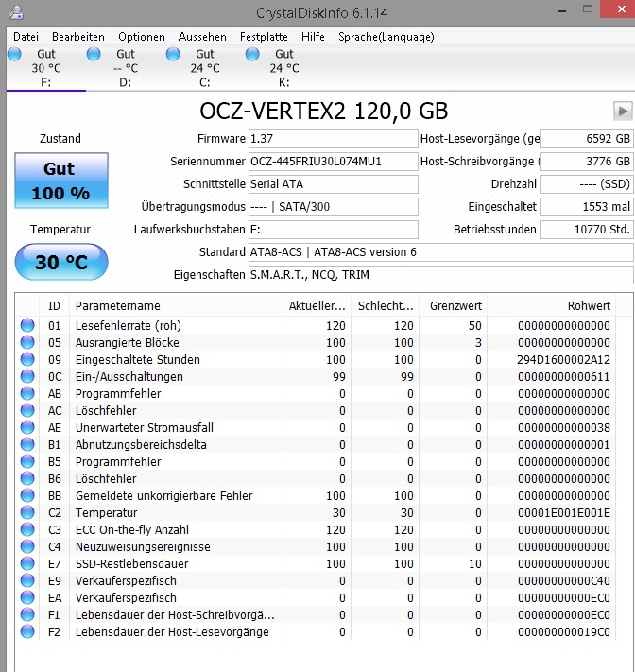Click the Host-Lesevorgänge value 6592 GB

(586, 139)
